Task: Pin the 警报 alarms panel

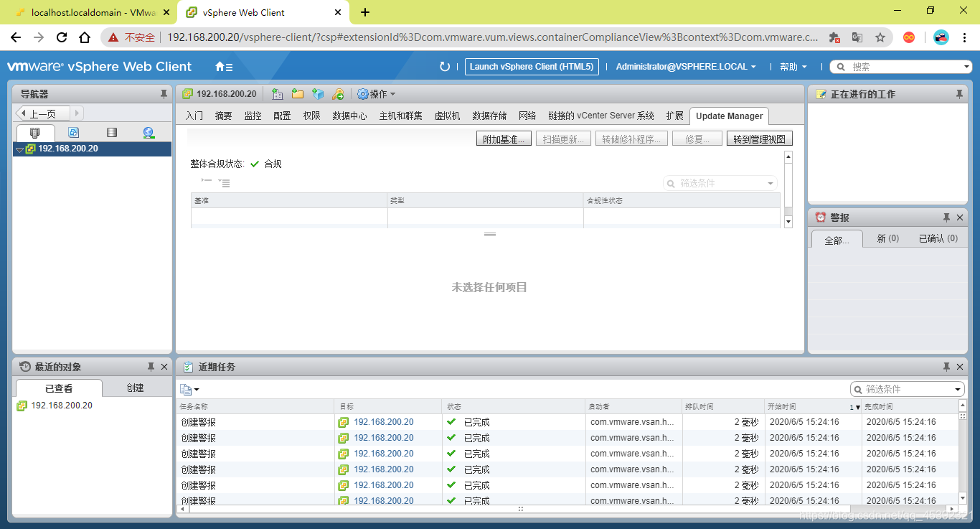Action: (946, 217)
